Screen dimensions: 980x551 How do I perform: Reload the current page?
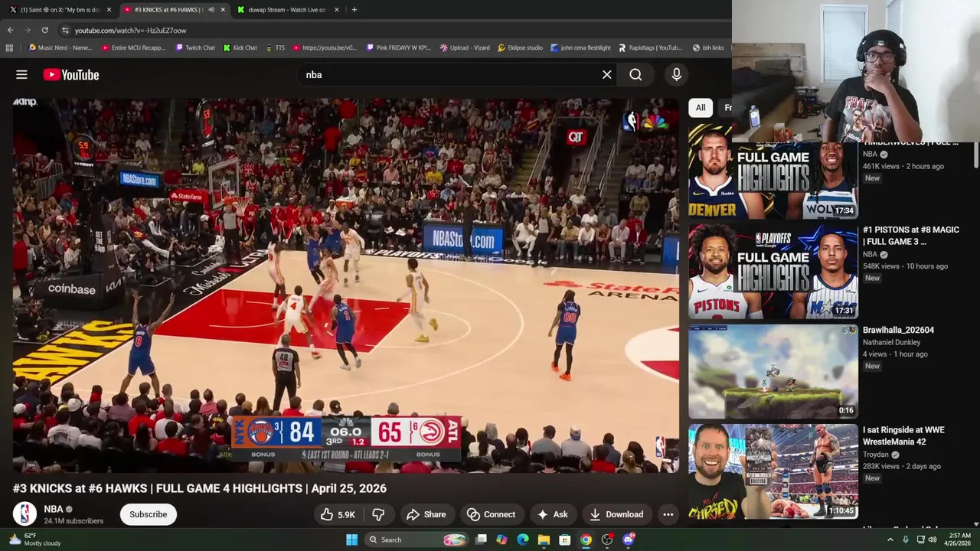click(44, 30)
